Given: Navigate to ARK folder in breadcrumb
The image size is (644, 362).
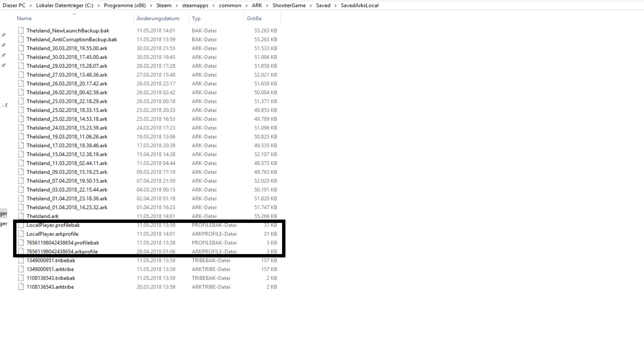Looking at the screenshot, I should (257, 5).
